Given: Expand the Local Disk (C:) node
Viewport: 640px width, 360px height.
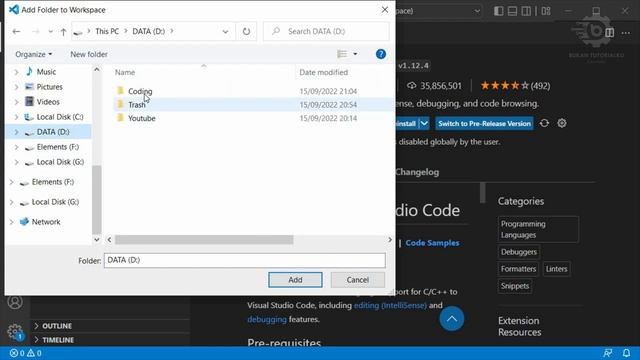Looking at the screenshot, I should tap(16, 117).
